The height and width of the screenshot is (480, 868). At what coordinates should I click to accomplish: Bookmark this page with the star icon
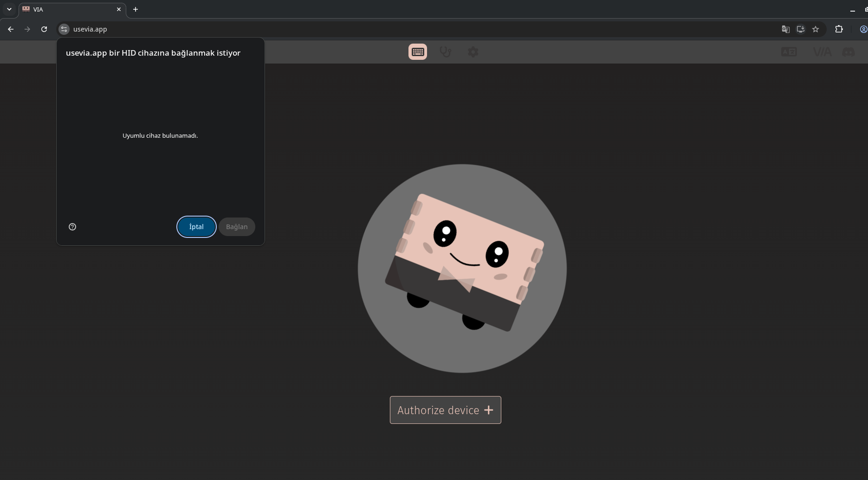(x=816, y=29)
